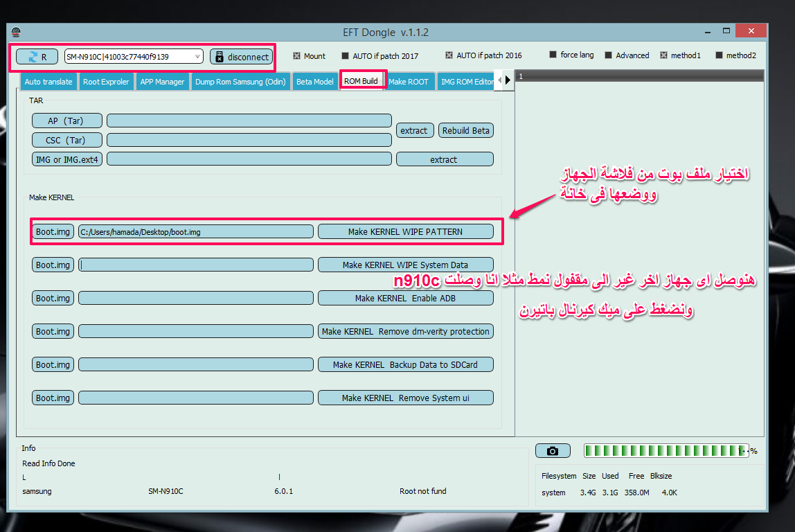This screenshot has width=795, height=532.
Task: Enable the method2 checkbox
Action: 718,55
